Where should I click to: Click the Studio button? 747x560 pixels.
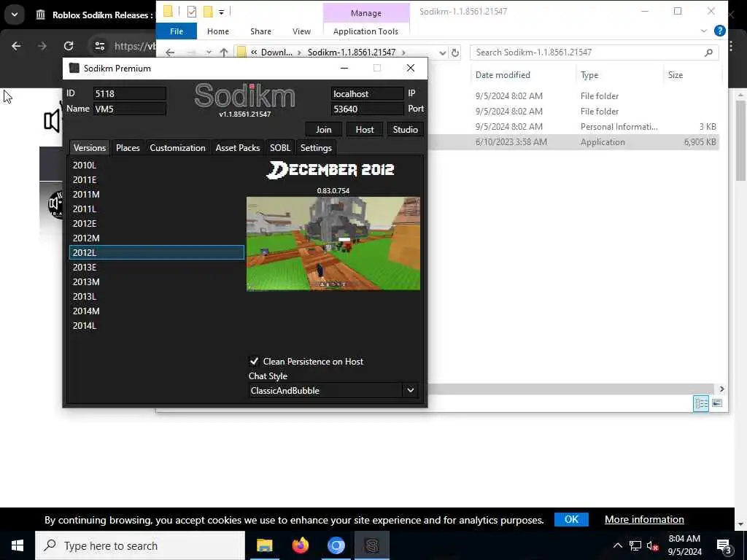(405, 130)
